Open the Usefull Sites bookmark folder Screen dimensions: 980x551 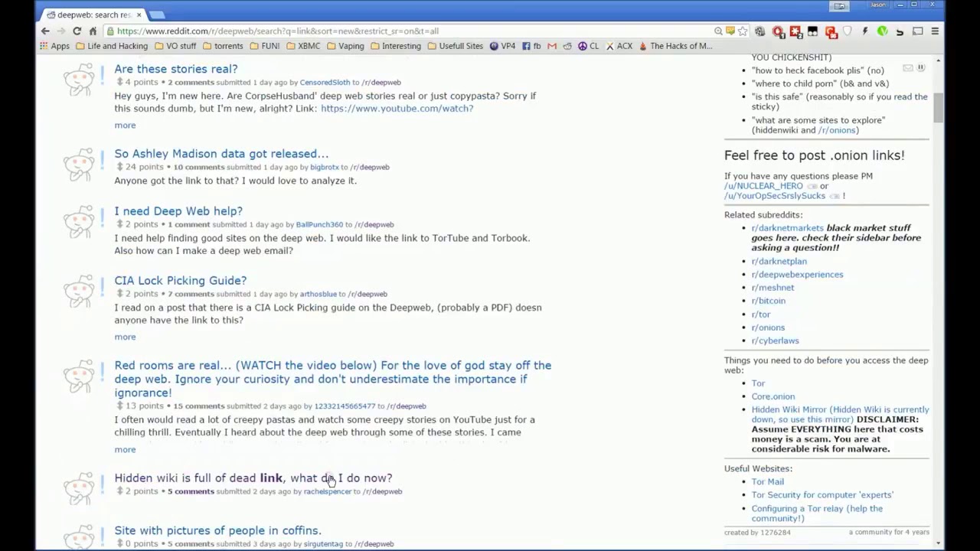coord(455,46)
